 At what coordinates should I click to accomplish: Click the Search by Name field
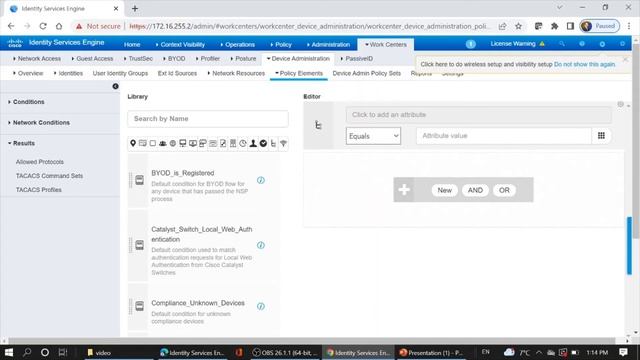click(x=208, y=119)
